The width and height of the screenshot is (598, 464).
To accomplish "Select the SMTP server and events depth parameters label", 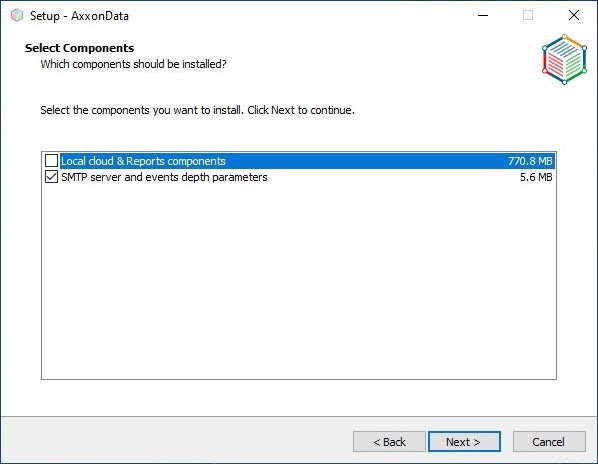I will tap(164, 177).
